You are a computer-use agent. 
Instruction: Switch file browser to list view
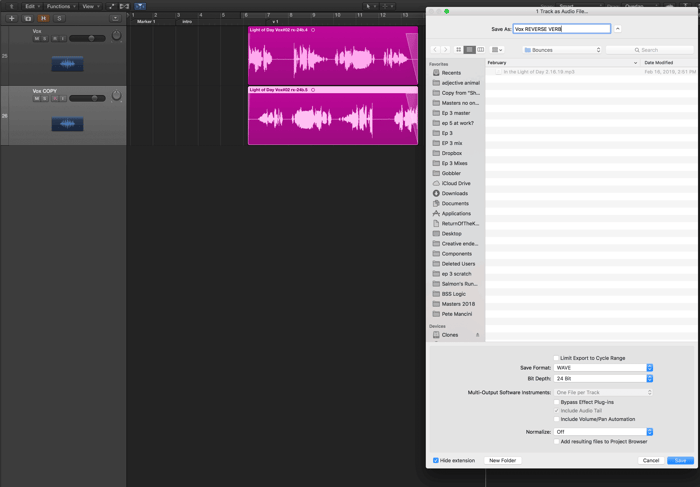(469, 50)
